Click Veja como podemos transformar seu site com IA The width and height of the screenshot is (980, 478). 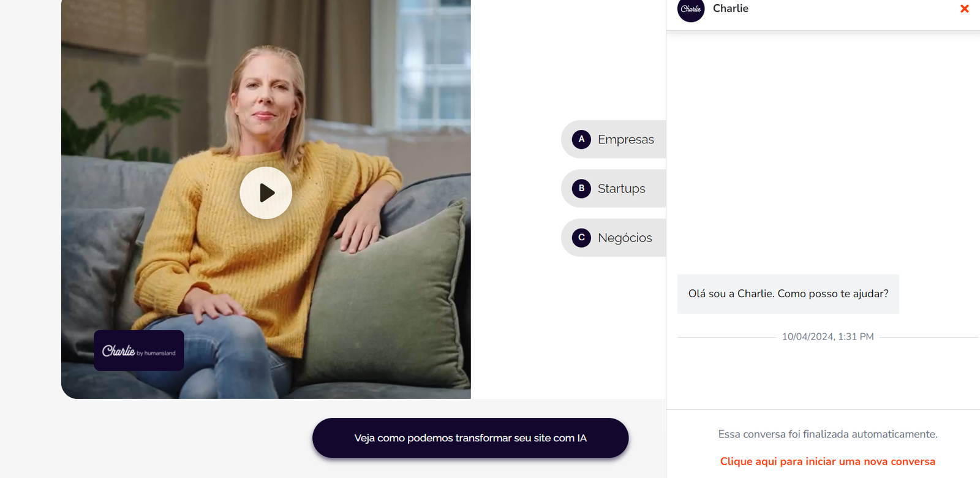coord(470,438)
